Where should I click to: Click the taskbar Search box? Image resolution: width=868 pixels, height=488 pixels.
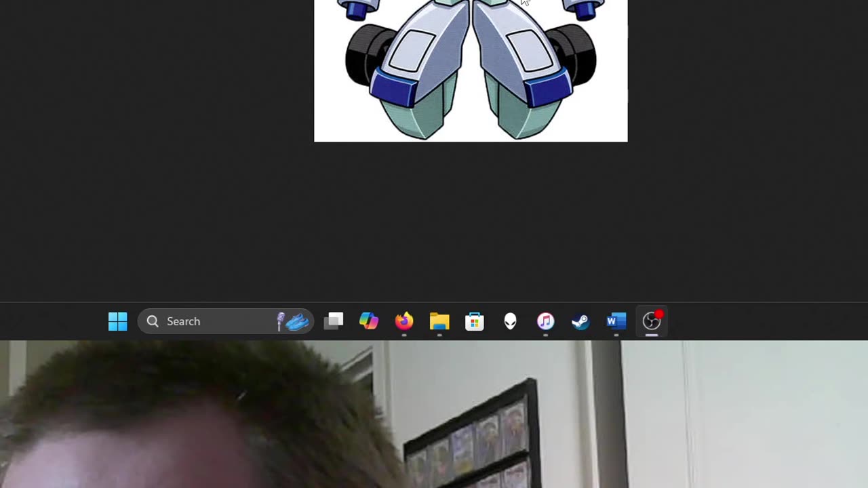click(226, 321)
